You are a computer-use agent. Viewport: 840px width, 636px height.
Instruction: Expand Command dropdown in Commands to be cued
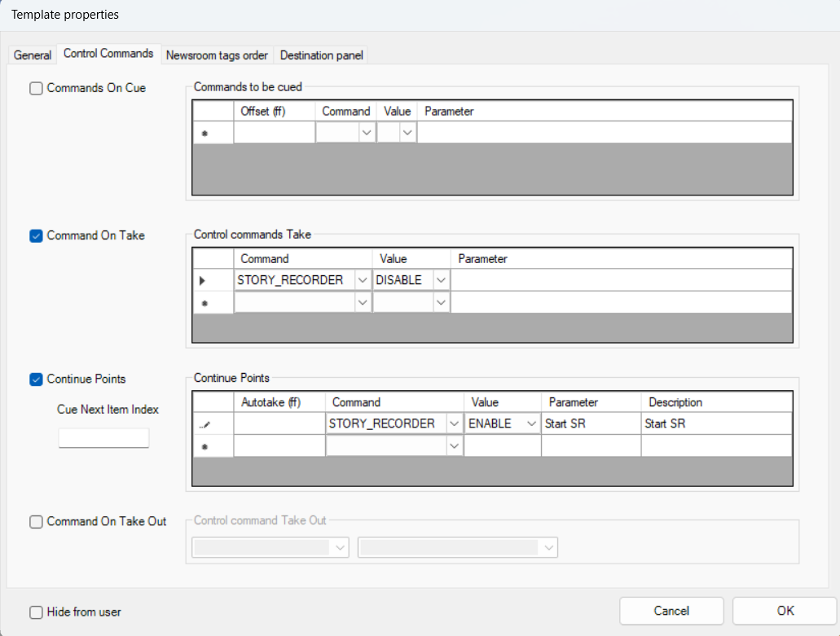[x=367, y=133]
